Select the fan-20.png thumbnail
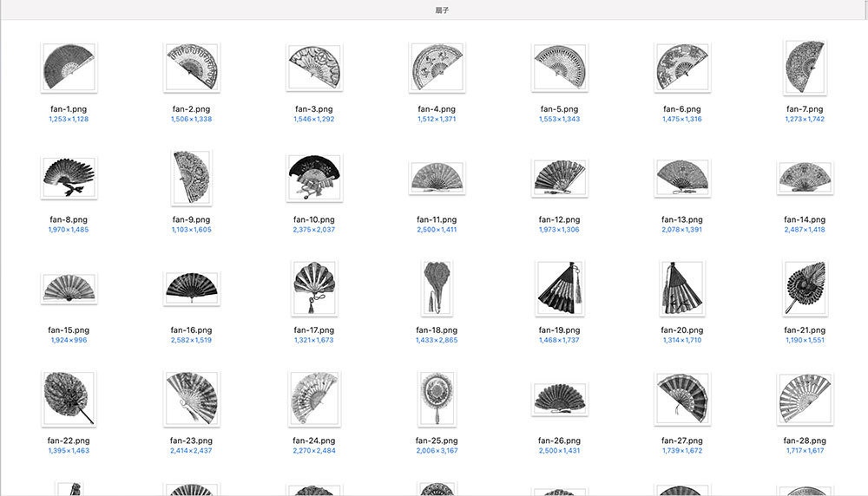Viewport: 868px width, 496px height. click(682, 288)
